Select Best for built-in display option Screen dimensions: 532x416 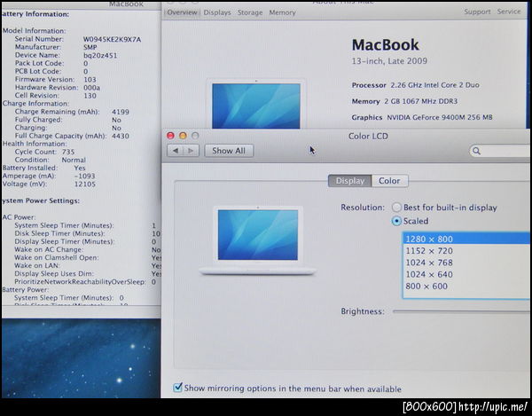[444, 208]
